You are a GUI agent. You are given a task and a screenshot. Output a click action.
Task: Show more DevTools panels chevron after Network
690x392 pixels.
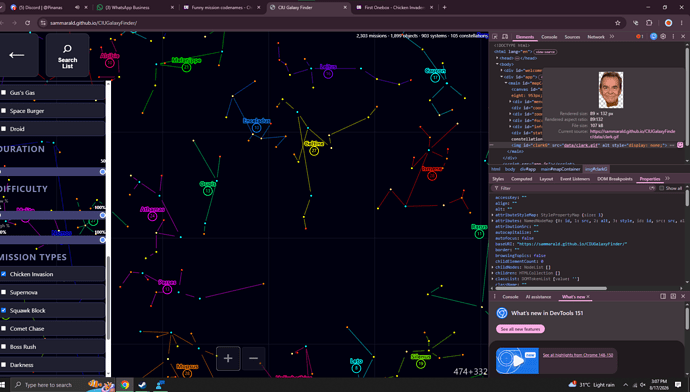612,37
